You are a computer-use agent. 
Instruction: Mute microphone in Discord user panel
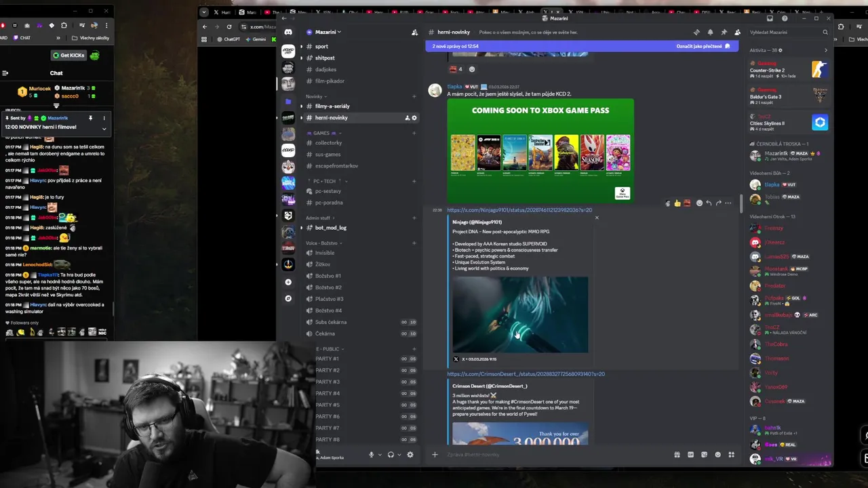coord(371,455)
